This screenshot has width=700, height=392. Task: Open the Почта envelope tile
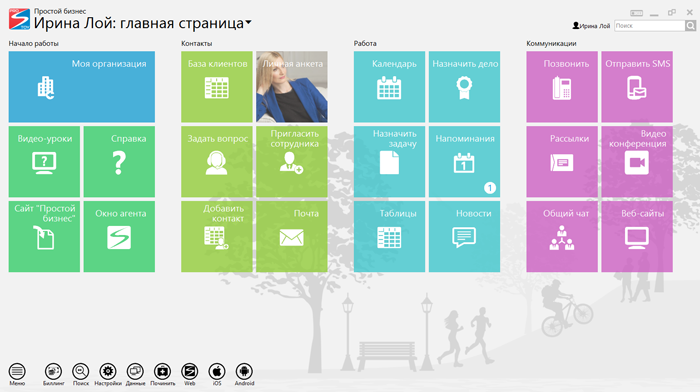click(x=292, y=237)
